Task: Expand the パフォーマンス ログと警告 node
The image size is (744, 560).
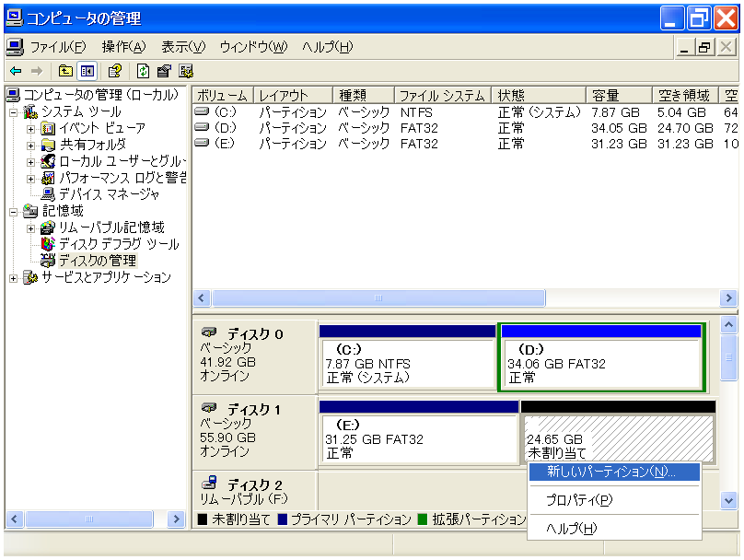Action: coord(30,179)
